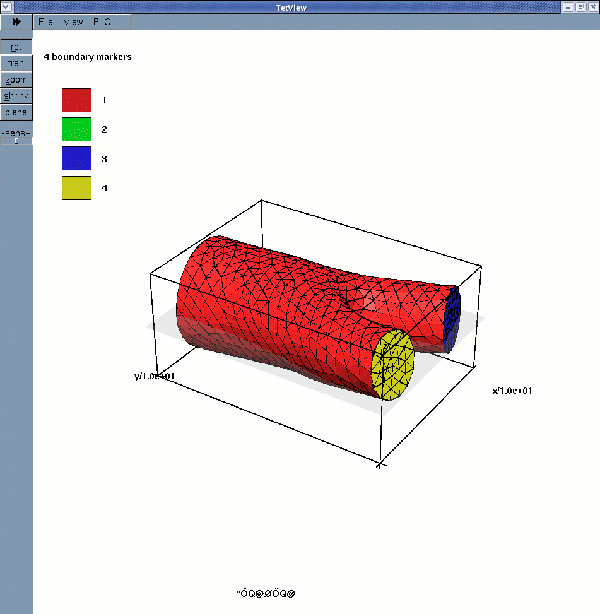The image size is (600, 614).
Task: Open the File menu
Action: point(45,22)
